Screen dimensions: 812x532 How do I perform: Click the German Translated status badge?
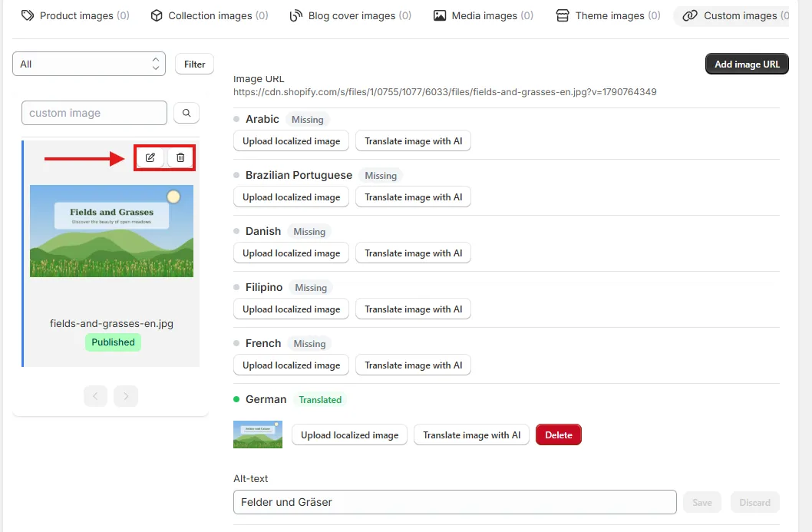tap(320, 399)
